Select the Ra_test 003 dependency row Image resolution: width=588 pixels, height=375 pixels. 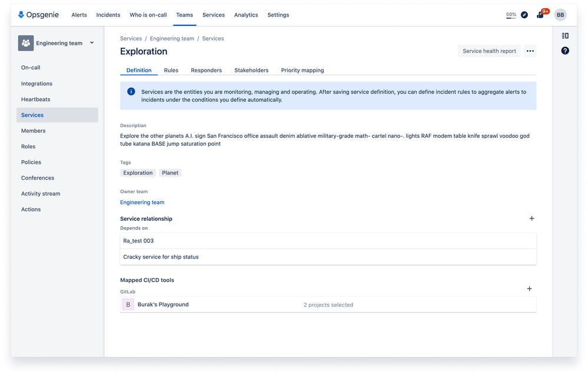pos(328,241)
